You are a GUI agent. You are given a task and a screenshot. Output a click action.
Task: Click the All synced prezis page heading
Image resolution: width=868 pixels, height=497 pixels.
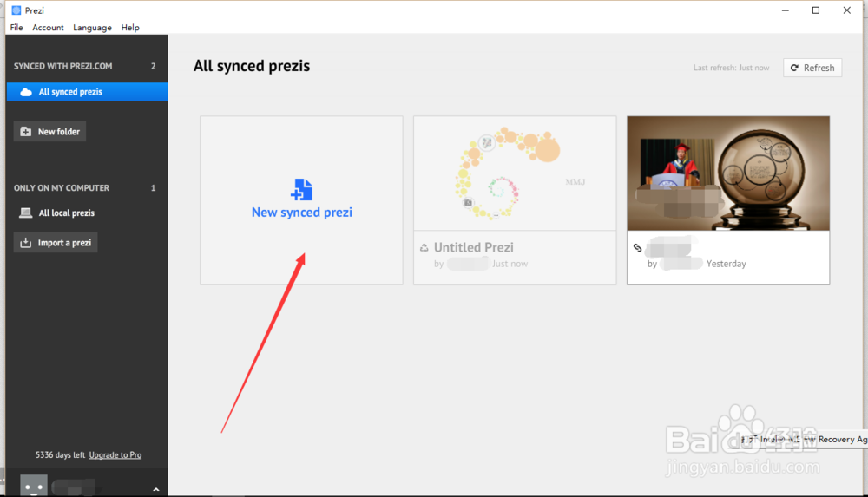pyautogui.click(x=252, y=66)
